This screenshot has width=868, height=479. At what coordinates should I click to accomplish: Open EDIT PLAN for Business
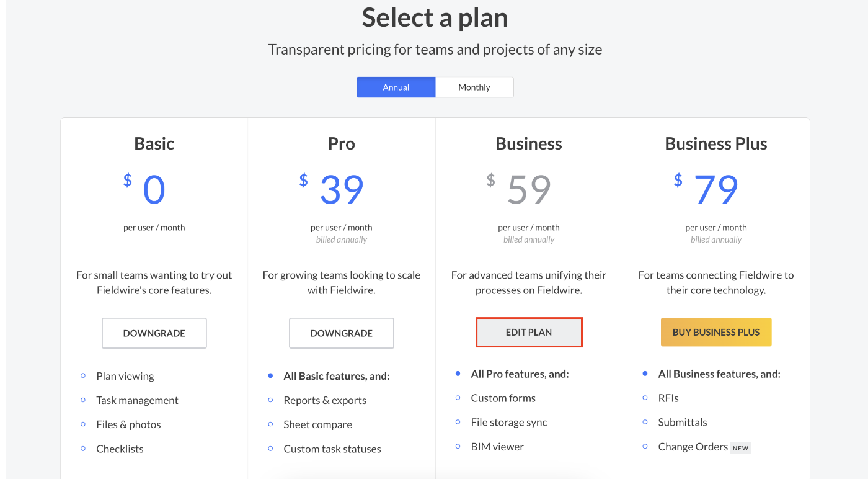tap(529, 332)
